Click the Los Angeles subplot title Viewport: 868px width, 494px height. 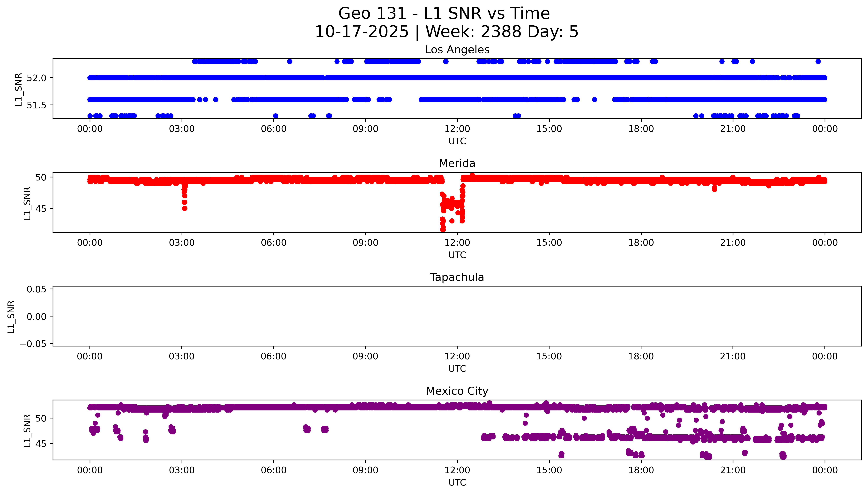click(457, 50)
